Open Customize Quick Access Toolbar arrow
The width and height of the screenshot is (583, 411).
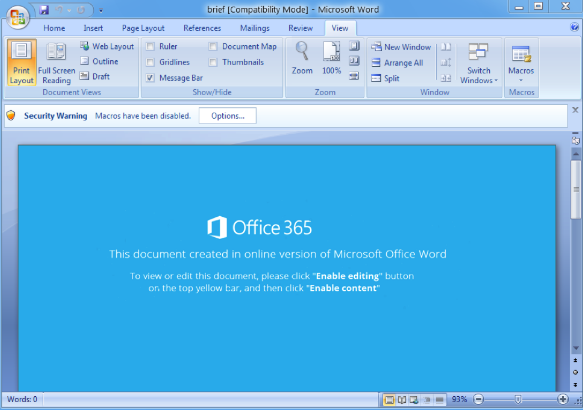(x=101, y=11)
